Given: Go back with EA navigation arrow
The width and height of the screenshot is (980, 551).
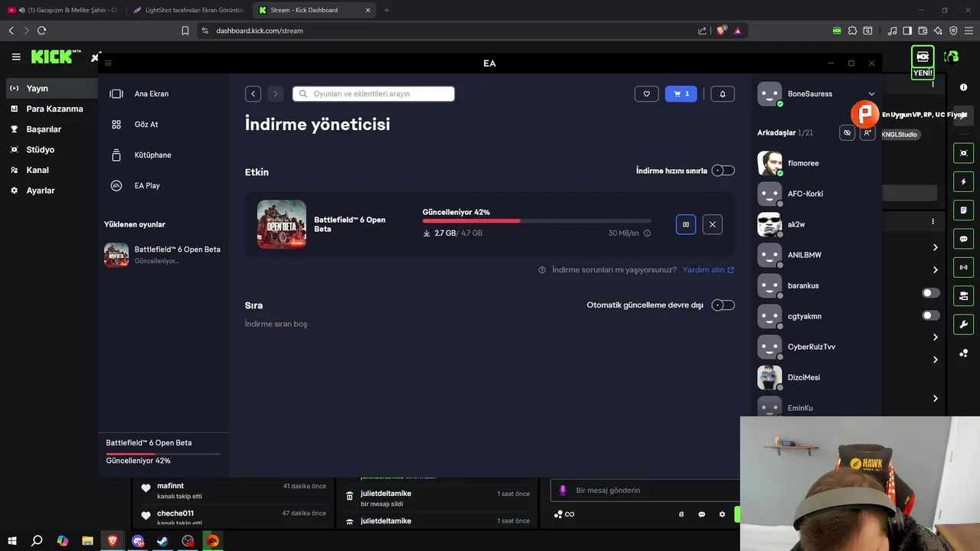Looking at the screenshot, I should point(253,93).
